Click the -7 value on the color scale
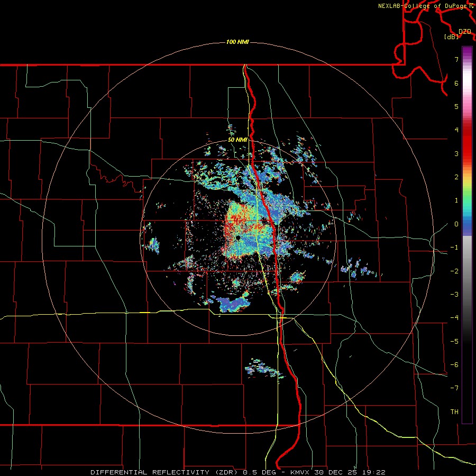 (x=454, y=388)
